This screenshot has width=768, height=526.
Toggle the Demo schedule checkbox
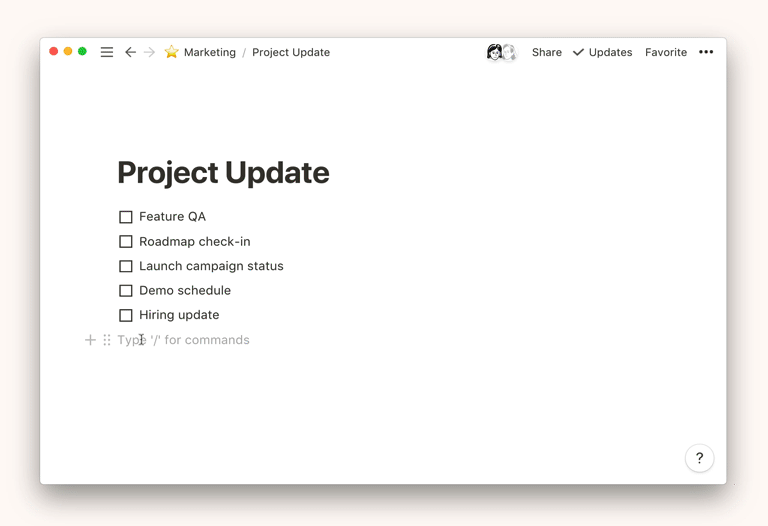click(126, 291)
